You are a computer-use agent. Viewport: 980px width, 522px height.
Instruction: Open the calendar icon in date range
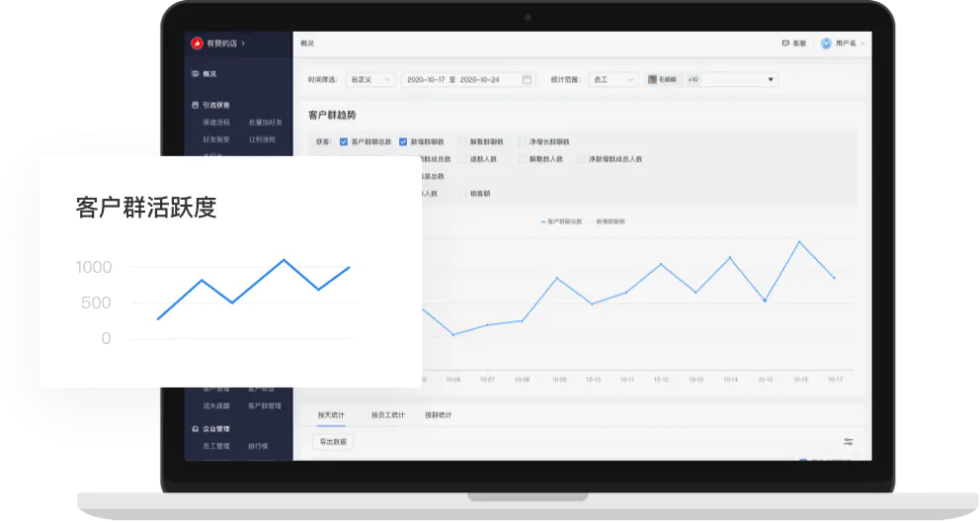pyautogui.click(x=527, y=79)
